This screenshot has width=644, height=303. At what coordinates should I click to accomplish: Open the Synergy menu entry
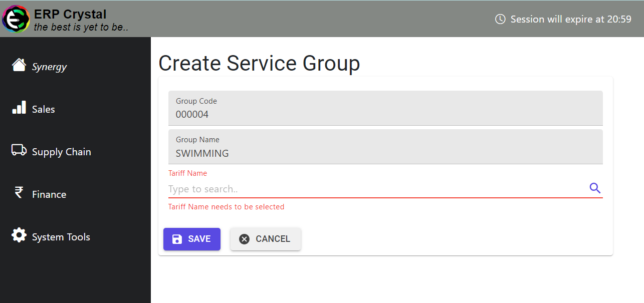tap(49, 66)
